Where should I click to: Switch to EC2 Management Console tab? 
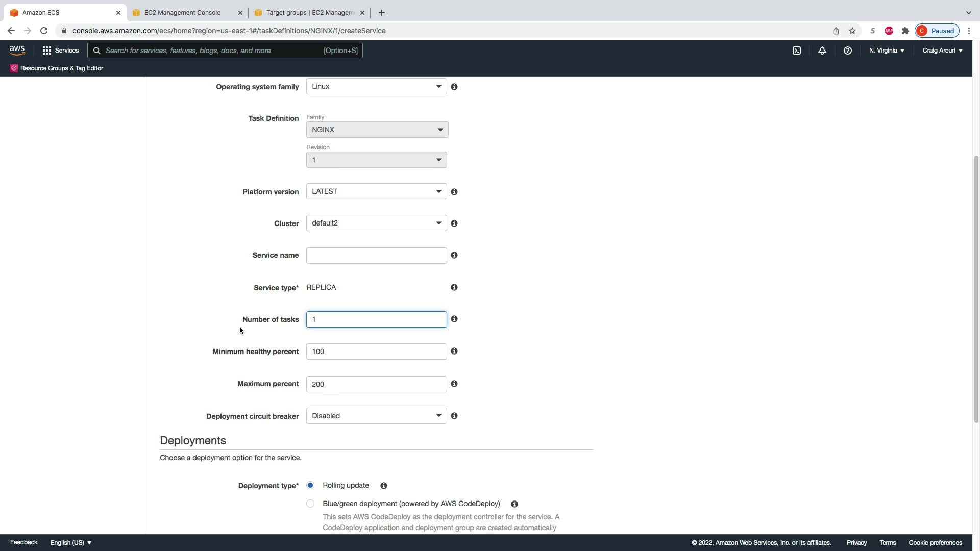point(182,13)
